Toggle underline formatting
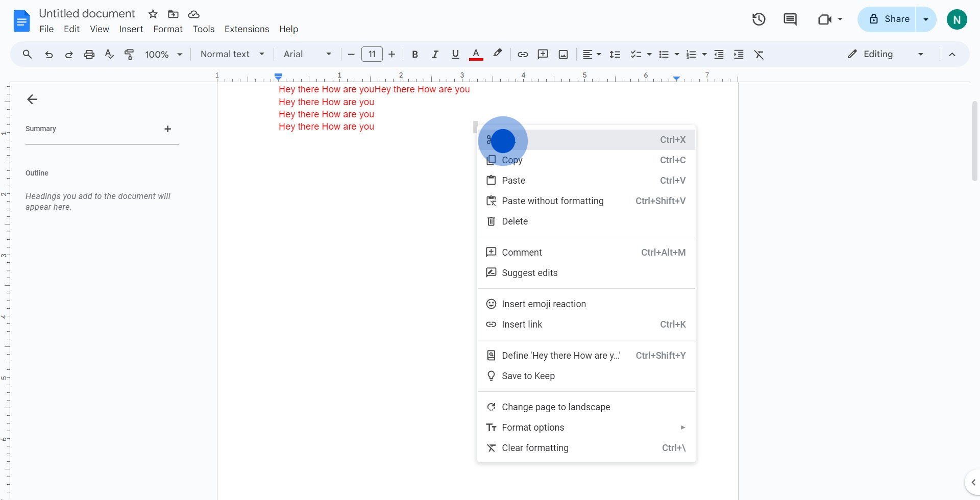 pyautogui.click(x=455, y=54)
